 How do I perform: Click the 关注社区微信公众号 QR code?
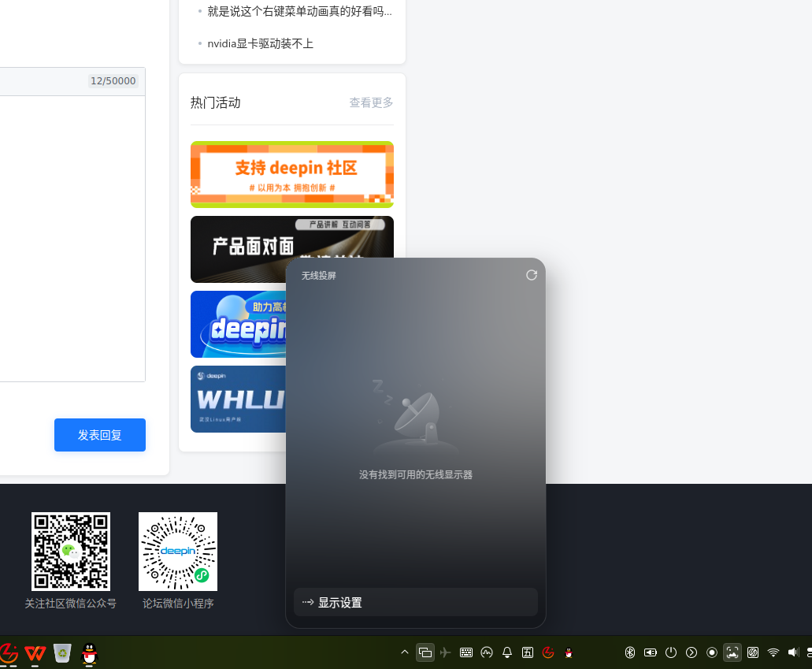[x=71, y=552]
